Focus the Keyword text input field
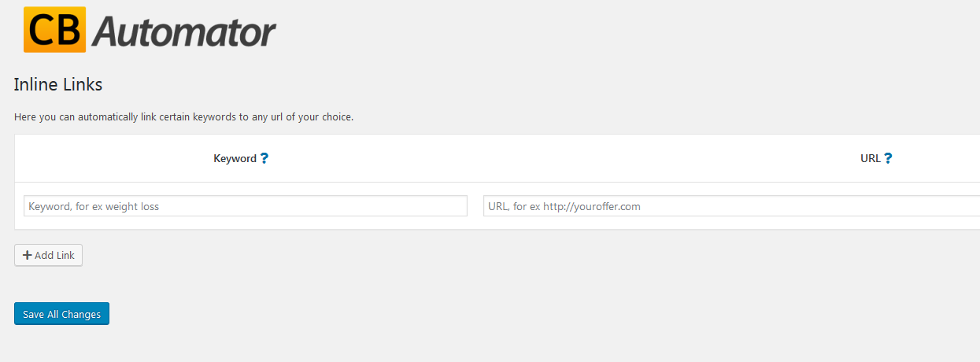 [245, 206]
